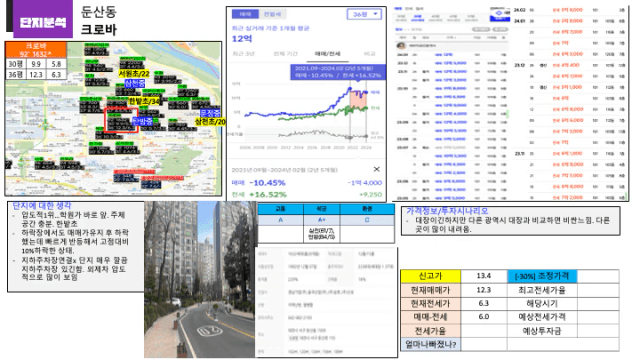Select the 매매 toggle button on the chart panel
The width and height of the screenshot is (640, 360).
[245, 14]
